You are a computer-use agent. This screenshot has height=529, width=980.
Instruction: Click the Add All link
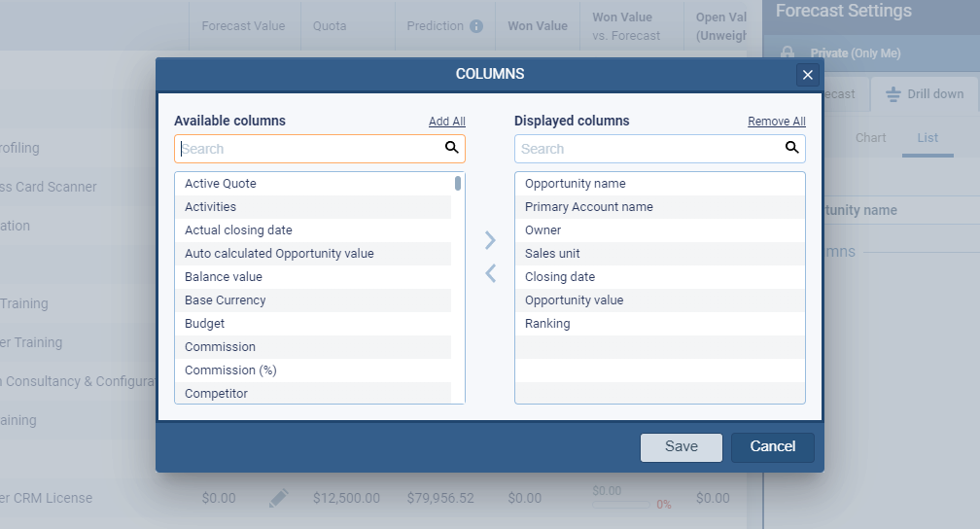(x=446, y=122)
